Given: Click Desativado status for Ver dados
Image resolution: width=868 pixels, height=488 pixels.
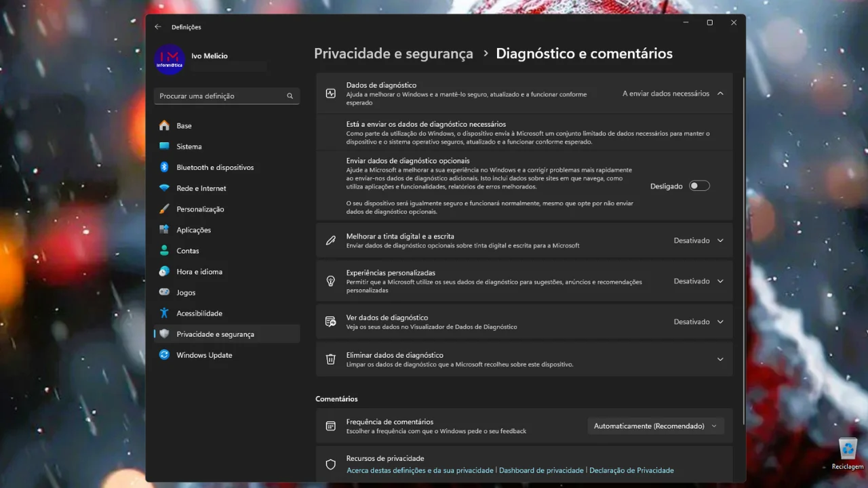Looking at the screenshot, I should click(692, 322).
